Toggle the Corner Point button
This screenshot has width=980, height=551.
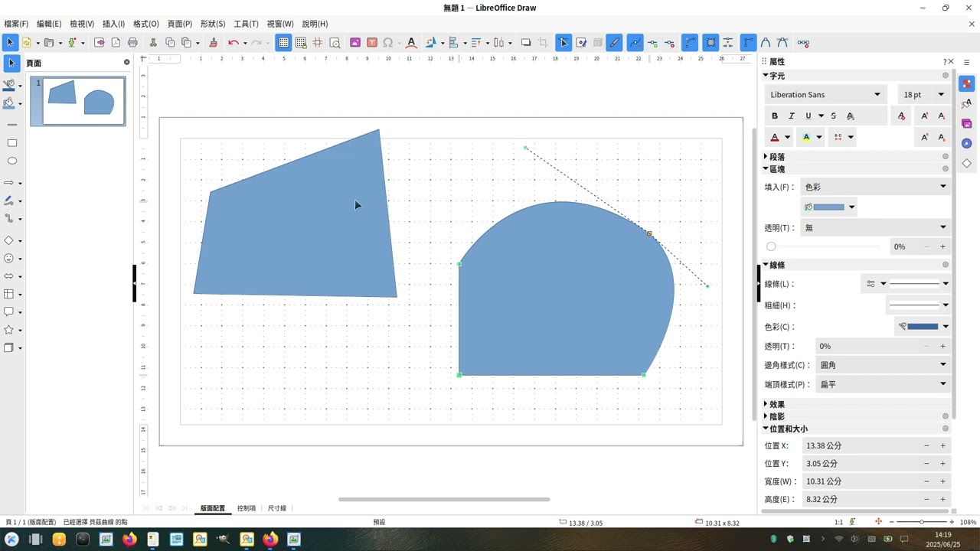(x=749, y=43)
